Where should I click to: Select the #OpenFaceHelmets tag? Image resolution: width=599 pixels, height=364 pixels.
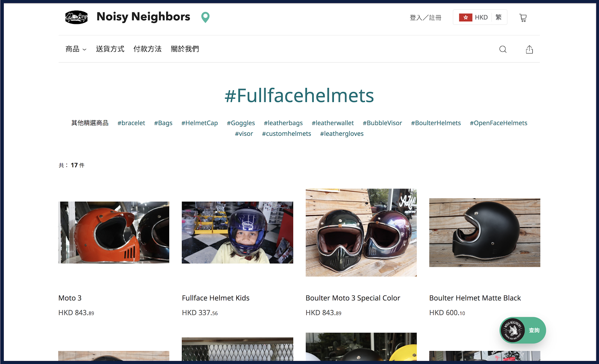click(498, 123)
